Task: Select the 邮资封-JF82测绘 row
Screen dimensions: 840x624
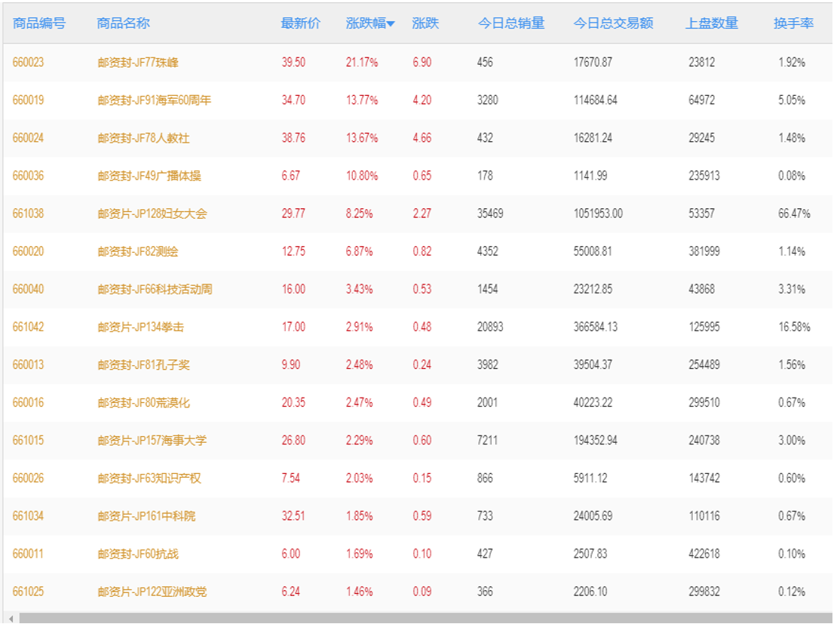Action: 418,251
